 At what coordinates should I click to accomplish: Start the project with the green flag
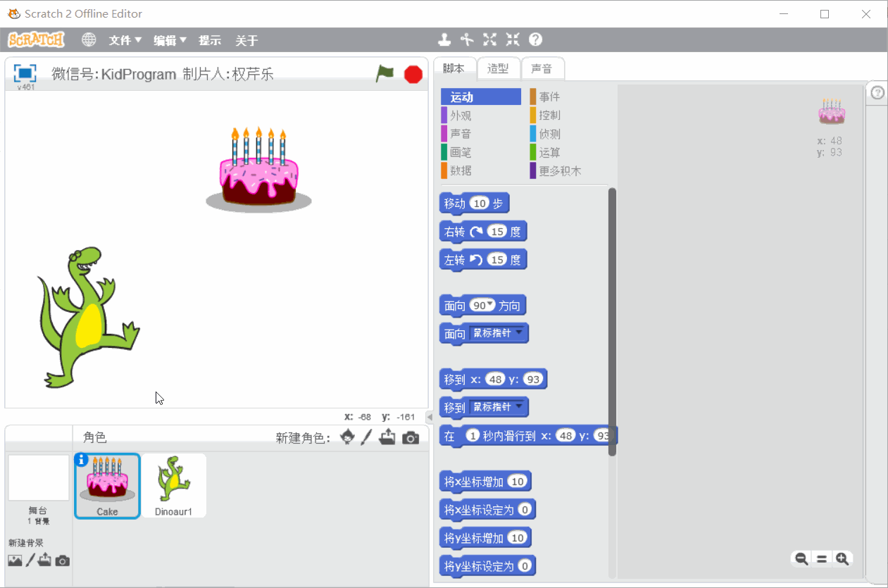click(x=384, y=73)
